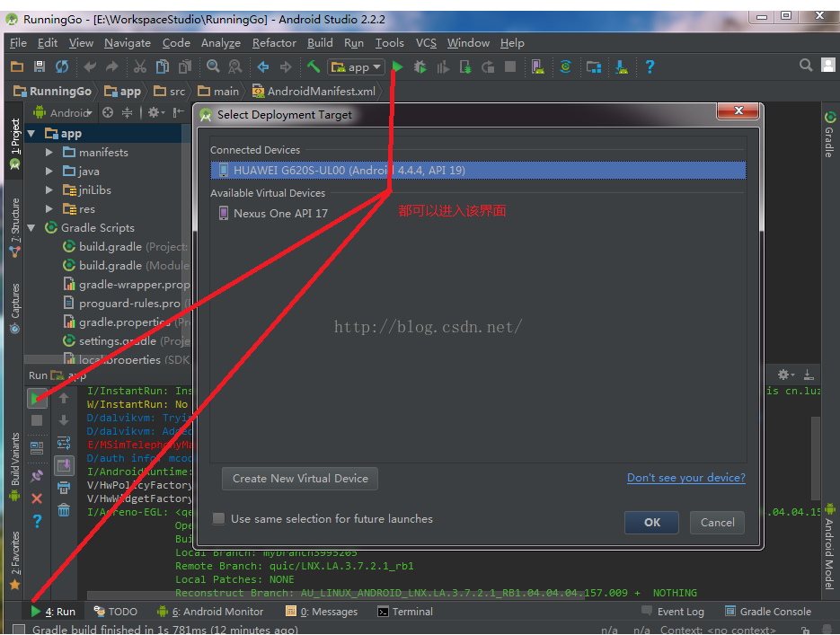Viewport: 840px width, 635px height.
Task: Open the File menu
Action: tap(18, 43)
